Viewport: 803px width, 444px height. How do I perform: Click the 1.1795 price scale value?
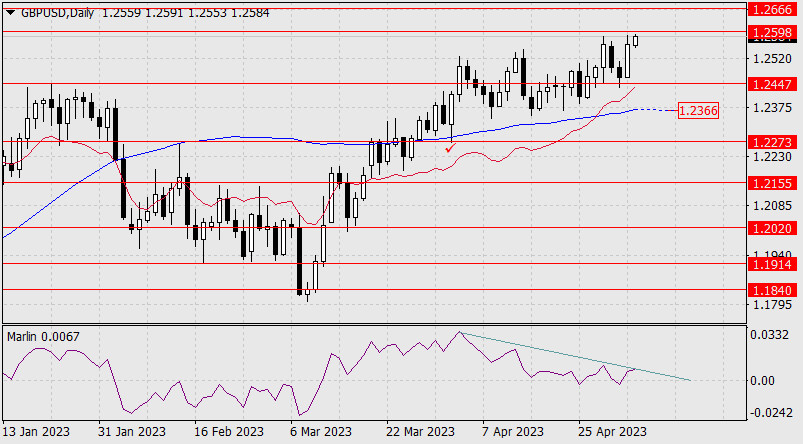[773, 305]
